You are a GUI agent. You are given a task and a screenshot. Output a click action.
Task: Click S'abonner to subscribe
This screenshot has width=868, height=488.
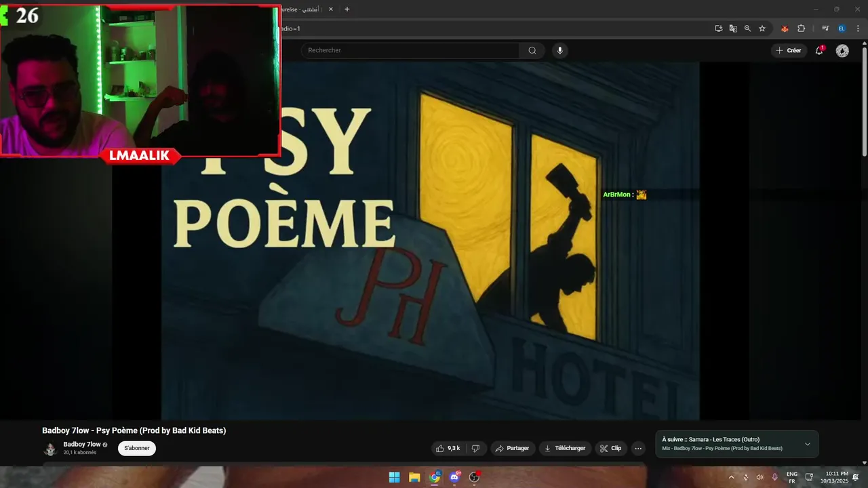coord(137,448)
